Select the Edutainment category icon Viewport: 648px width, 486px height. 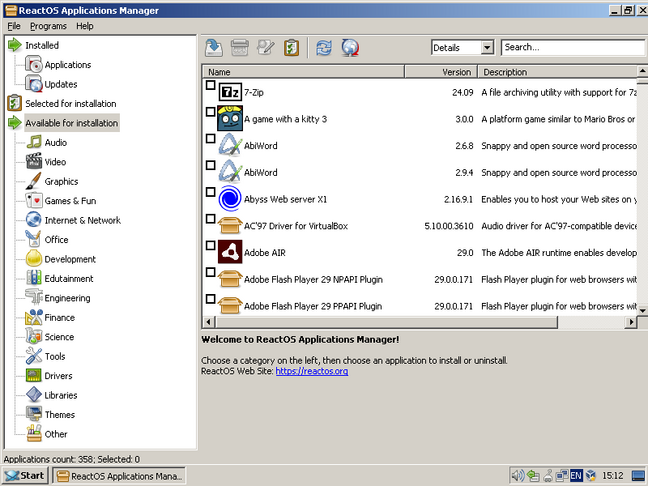34,278
